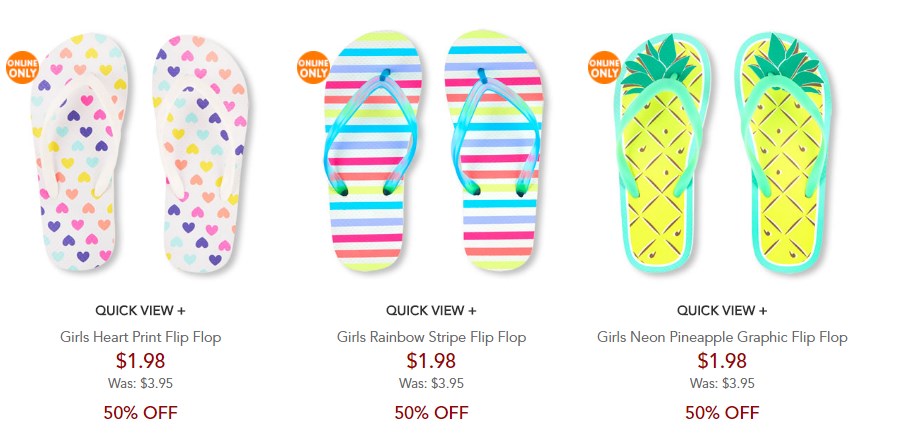
Task: Open the heart print flip flop image
Action: pyautogui.click(x=140, y=152)
